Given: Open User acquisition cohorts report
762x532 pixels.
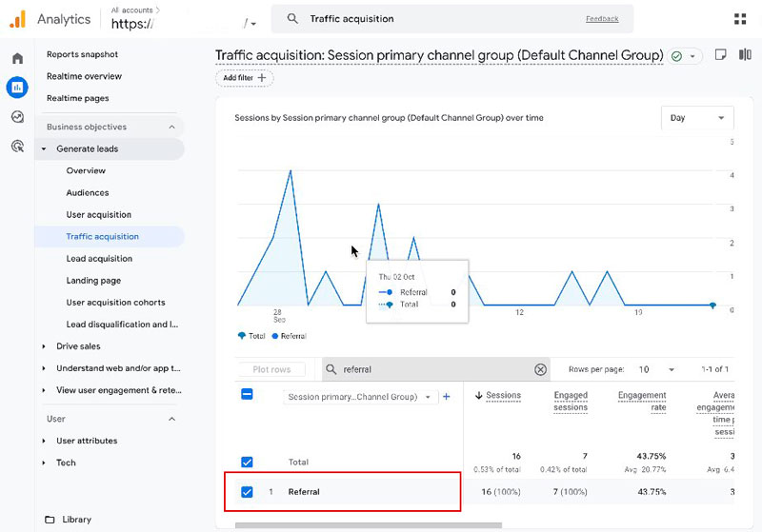Looking at the screenshot, I should pos(115,303).
